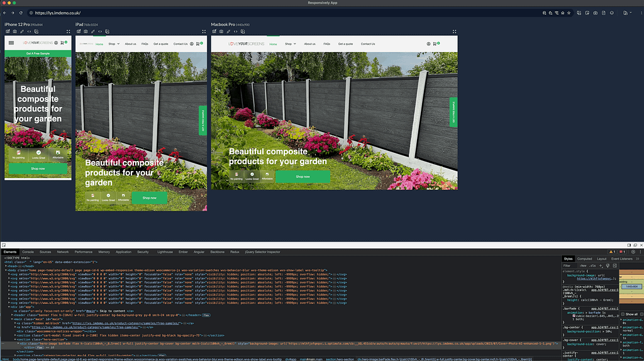Collapse the body element in the DOM tree
644x361 pixels.
[x=6, y=270]
